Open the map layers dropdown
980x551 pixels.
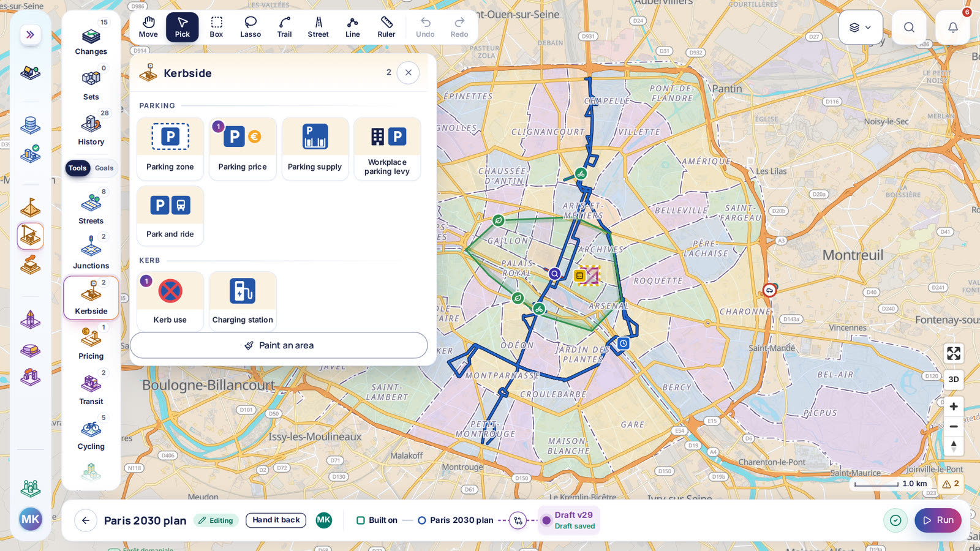861,28
